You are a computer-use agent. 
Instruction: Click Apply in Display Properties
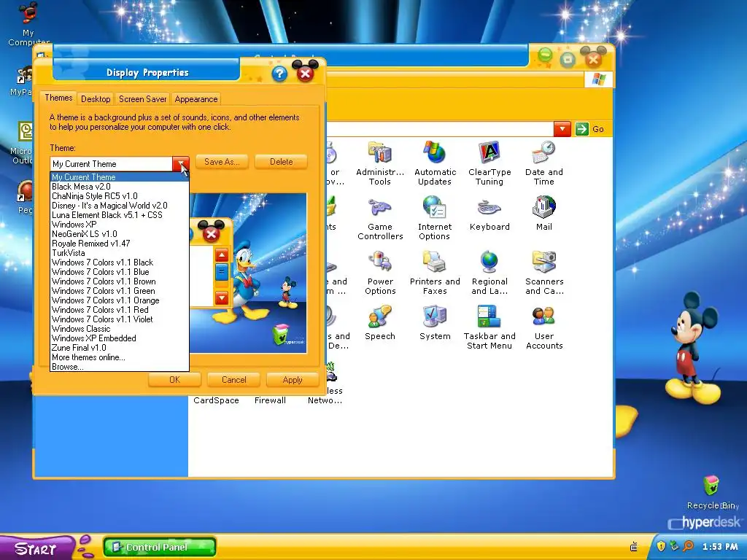click(293, 380)
